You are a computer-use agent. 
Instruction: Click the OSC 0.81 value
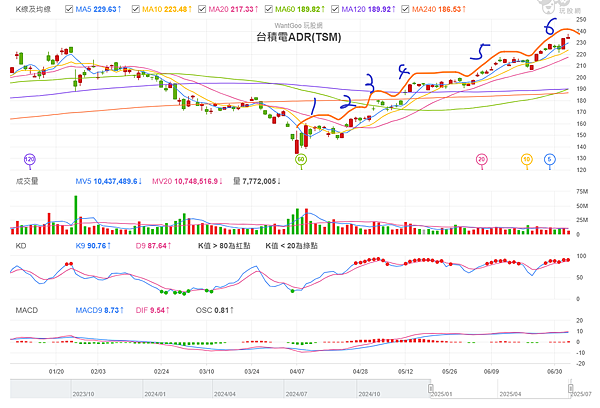[215, 310]
